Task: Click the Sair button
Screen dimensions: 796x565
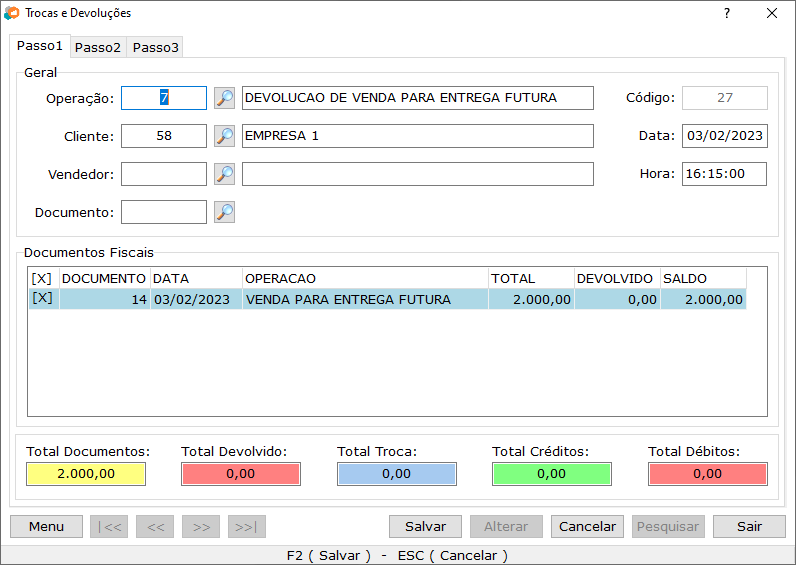Action: click(x=749, y=526)
